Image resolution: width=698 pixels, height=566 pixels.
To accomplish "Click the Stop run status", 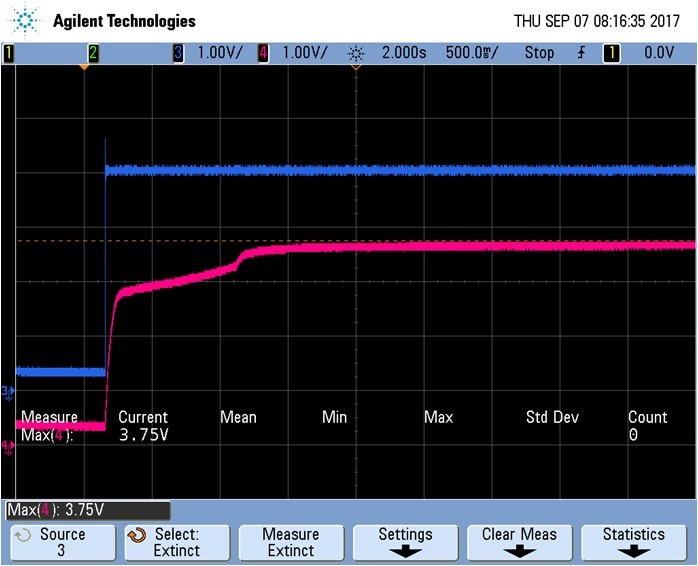I will tap(539, 53).
